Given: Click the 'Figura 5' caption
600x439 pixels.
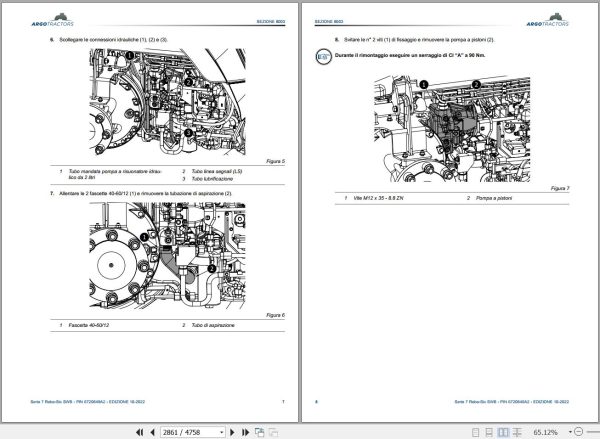Looking at the screenshot, I should (276, 162).
